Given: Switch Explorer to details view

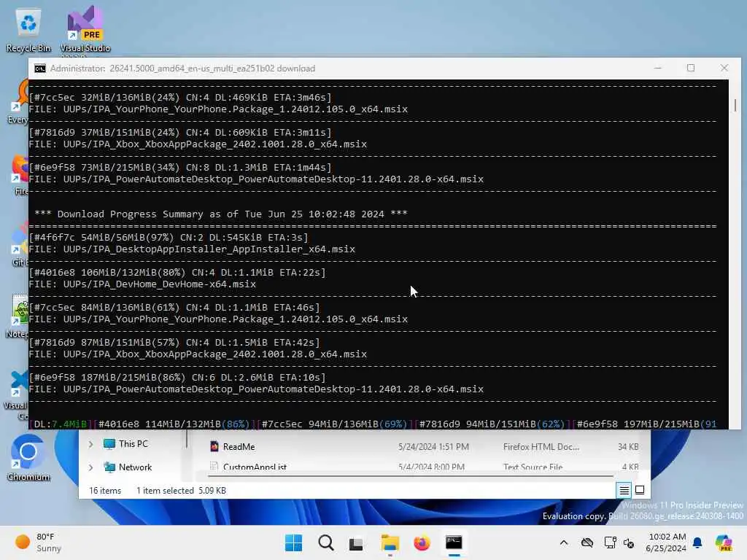Looking at the screenshot, I should tap(624, 490).
